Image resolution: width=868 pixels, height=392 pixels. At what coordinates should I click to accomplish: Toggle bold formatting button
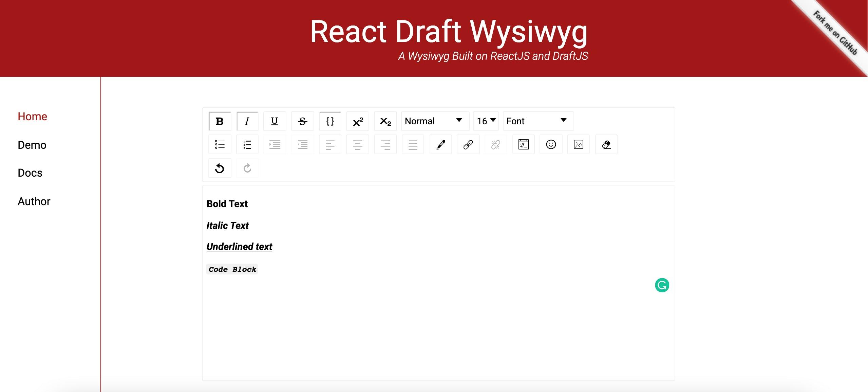coord(220,121)
